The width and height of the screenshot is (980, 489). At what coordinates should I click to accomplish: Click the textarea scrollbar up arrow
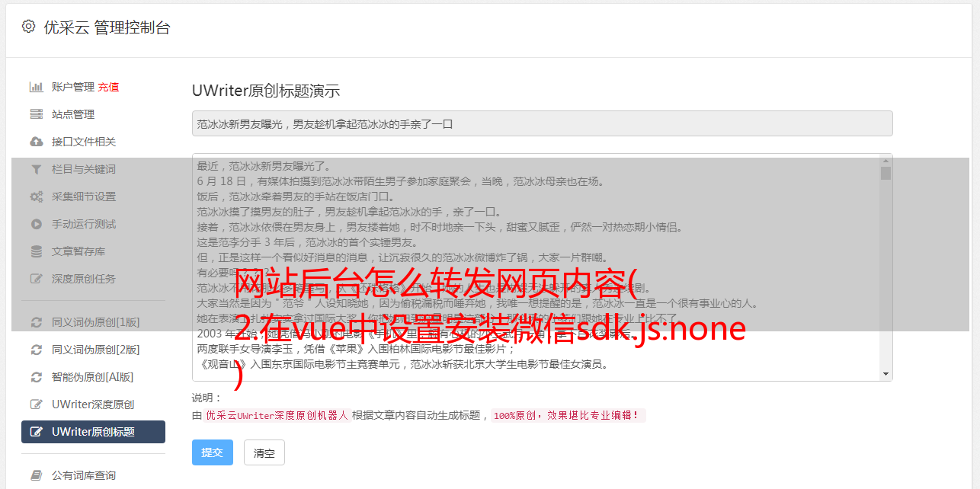point(886,160)
